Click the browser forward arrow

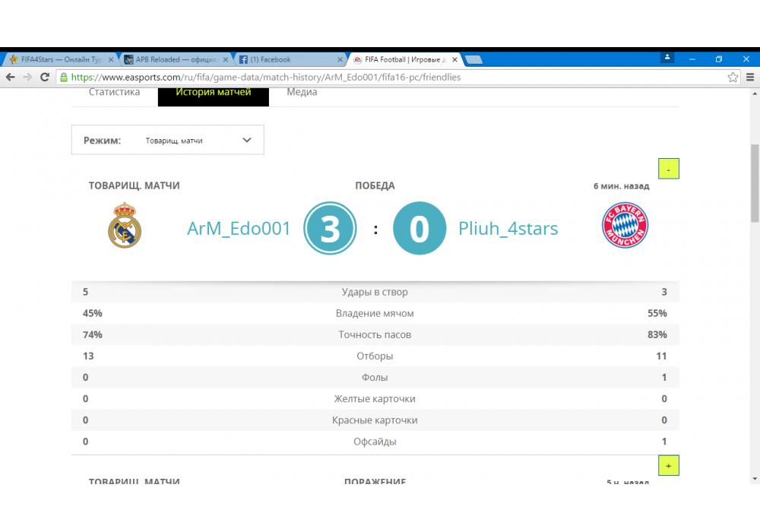[x=27, y=77]
